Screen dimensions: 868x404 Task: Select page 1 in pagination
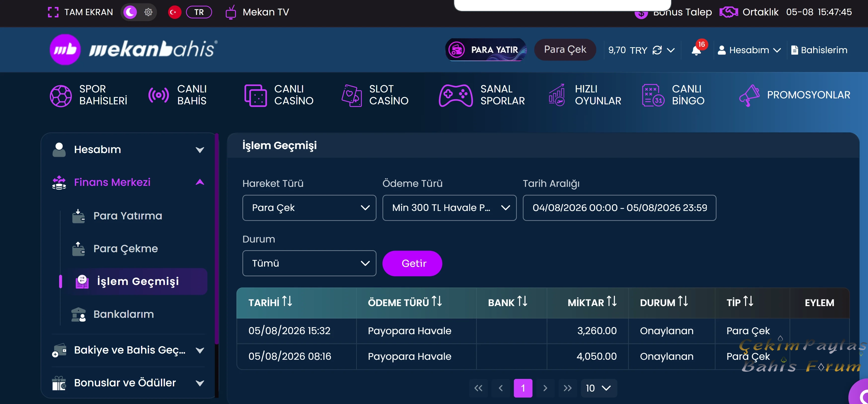click(x=523, y=388)
